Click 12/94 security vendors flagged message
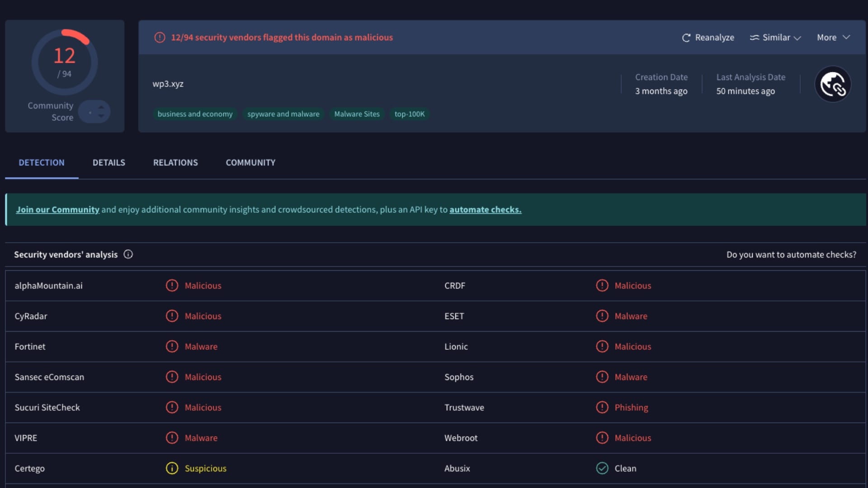Viewport: 868px width, 488px height. pos(282,38)
